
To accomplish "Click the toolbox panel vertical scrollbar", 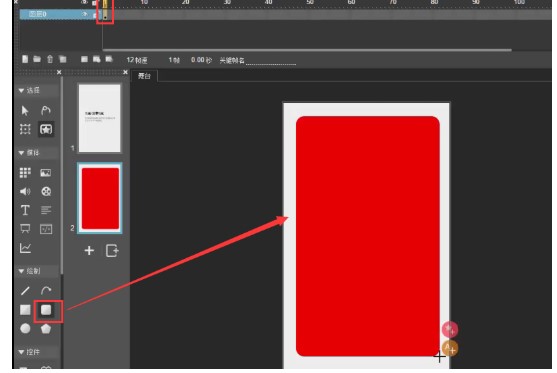I will pyautogui.click(x=62, y=176).
